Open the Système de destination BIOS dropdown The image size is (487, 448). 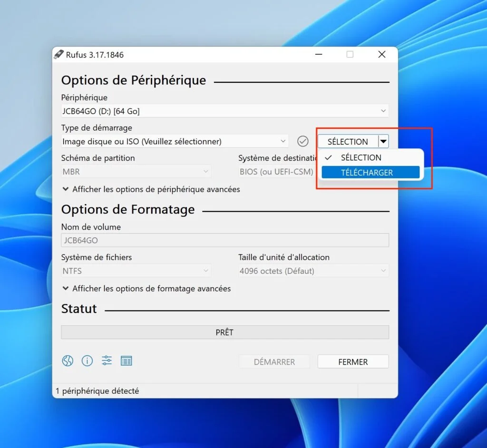click(x=278, y=172)
